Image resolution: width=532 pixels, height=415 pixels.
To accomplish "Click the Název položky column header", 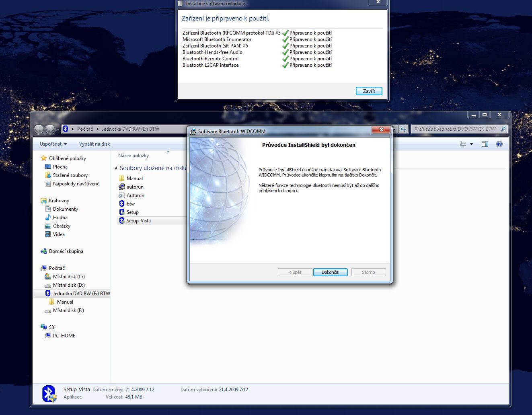I will click(134, 156).
